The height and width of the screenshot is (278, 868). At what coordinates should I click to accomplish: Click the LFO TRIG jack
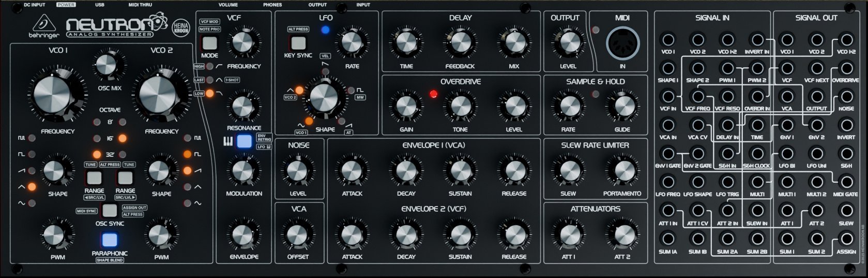coord(727,182)
